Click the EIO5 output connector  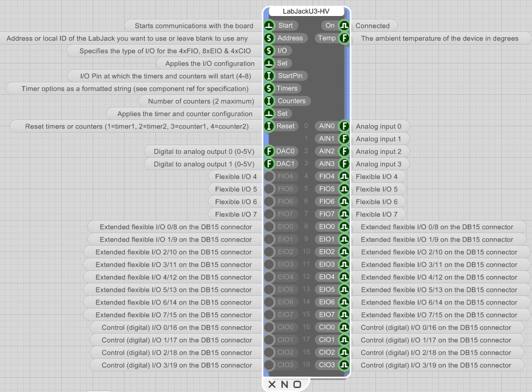pos(345,290)
